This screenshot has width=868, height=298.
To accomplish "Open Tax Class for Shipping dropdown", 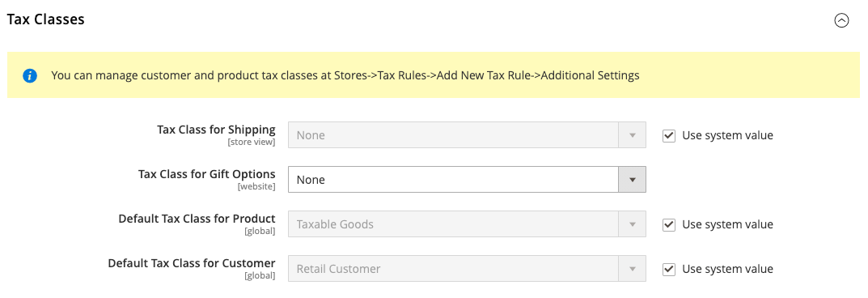I will point(467,135).
